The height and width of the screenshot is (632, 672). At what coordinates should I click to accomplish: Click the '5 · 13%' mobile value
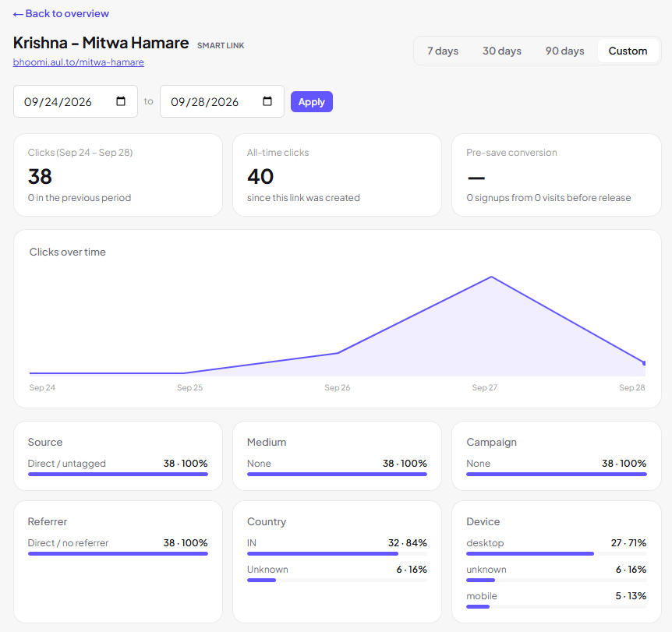(631, 596)
